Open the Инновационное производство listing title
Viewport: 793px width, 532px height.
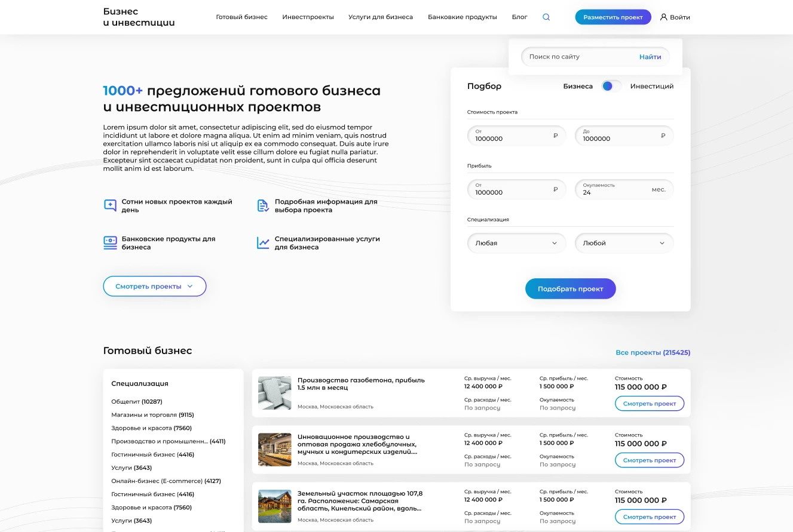click(x=357, y=444)
